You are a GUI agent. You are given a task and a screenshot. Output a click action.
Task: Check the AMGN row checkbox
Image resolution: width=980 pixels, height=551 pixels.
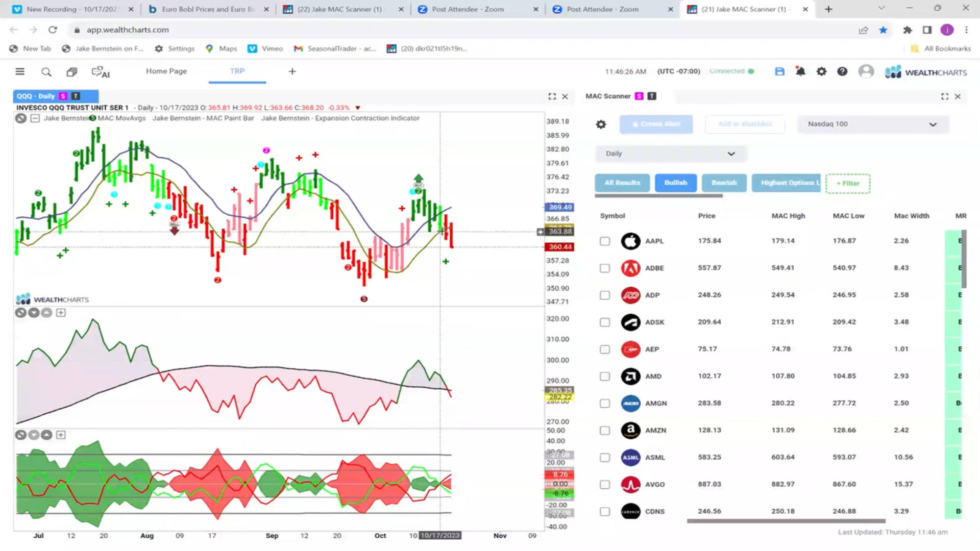[605, 404]
